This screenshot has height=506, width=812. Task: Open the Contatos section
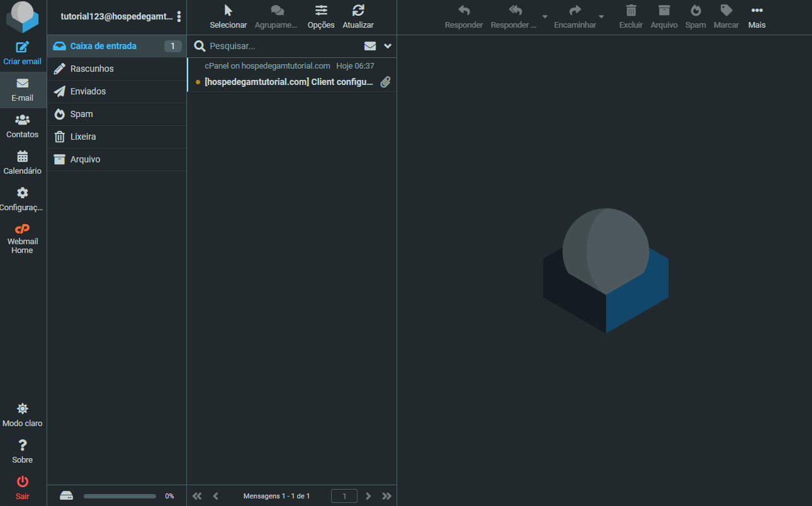(x=23, y=126)
